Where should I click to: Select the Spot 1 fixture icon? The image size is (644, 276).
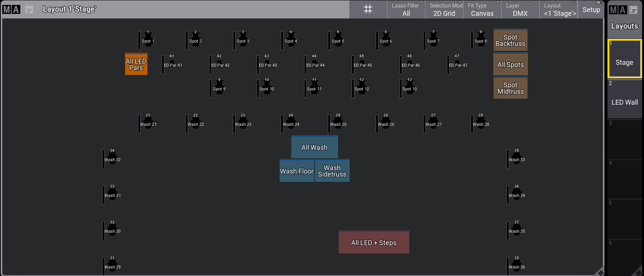coord(148,40)
